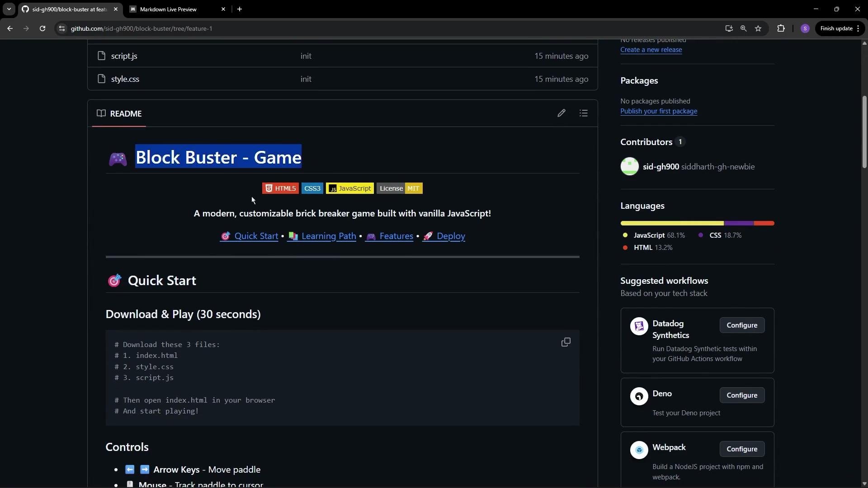Open the README outline list icon
This screenshot has height=488, width=868.
pyautogui.click(x=584, y=113)
